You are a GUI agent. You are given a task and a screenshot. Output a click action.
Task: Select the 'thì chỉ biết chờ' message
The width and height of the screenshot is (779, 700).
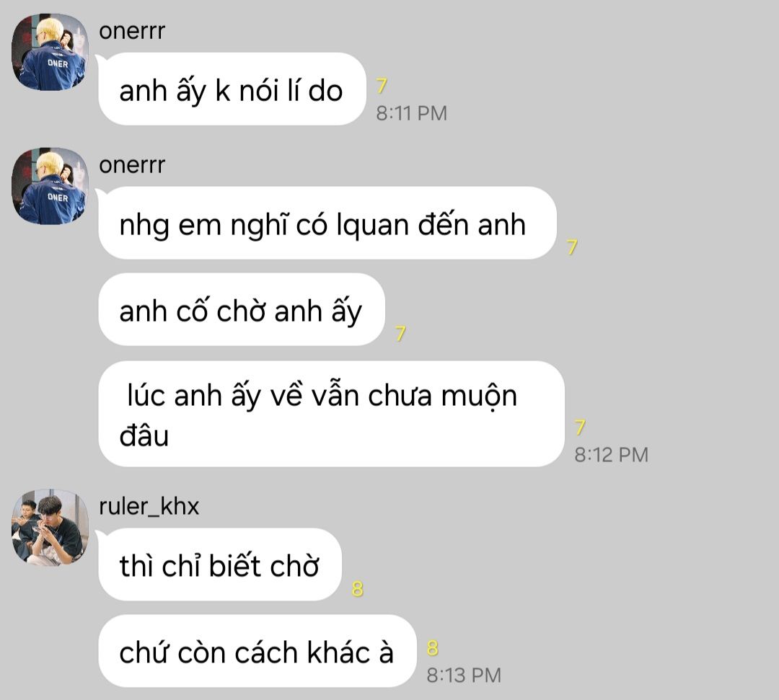tap(220, 564)
